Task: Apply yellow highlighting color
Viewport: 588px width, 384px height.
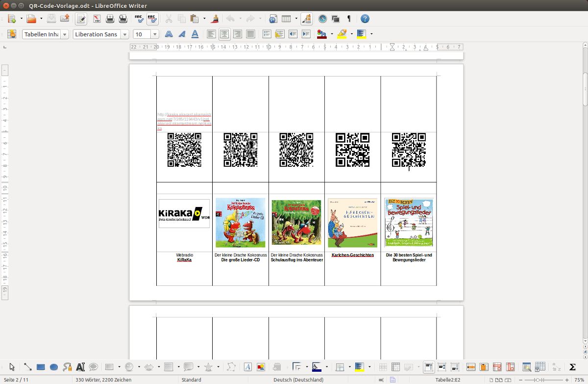Action: 342,34
